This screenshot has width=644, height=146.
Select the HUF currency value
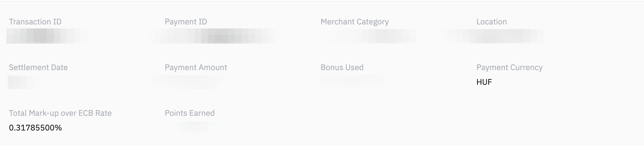point(484,82)
